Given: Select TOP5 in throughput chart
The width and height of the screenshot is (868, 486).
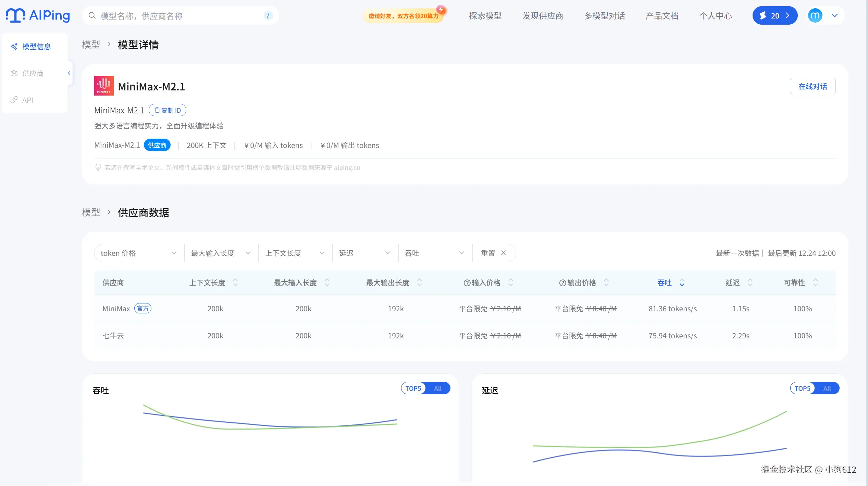Looking at the screenshot, I should (x=413, y=388).
